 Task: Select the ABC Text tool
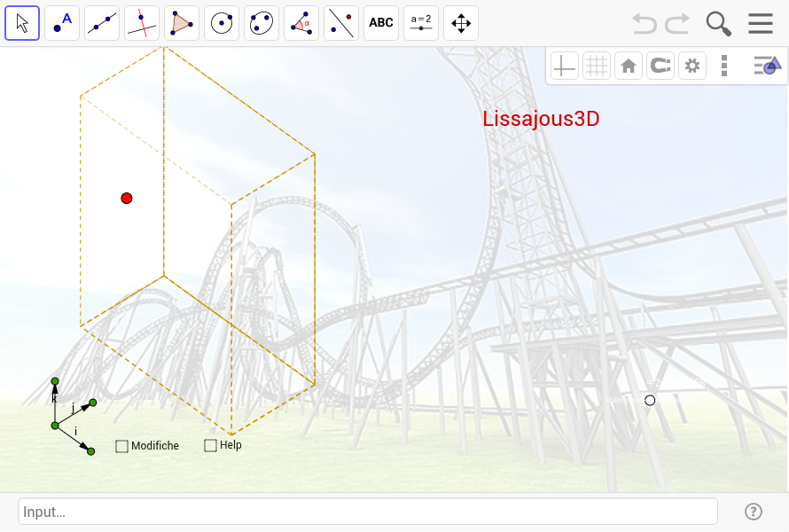[381, 23]
